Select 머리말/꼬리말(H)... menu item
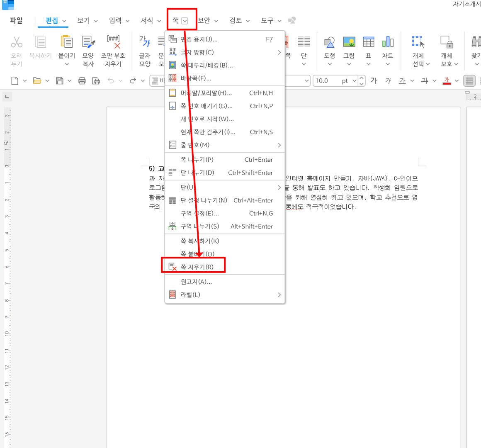 pos(225,93)
